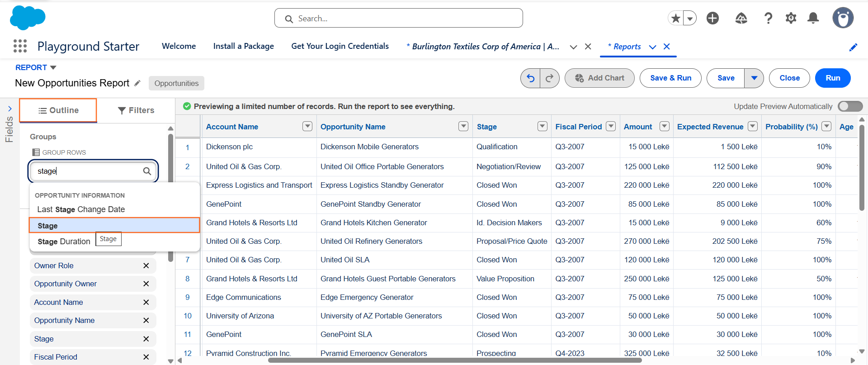Open the Save options dropdown arrow
This screenshot has width=868, height=365.
tap(754, 78)
